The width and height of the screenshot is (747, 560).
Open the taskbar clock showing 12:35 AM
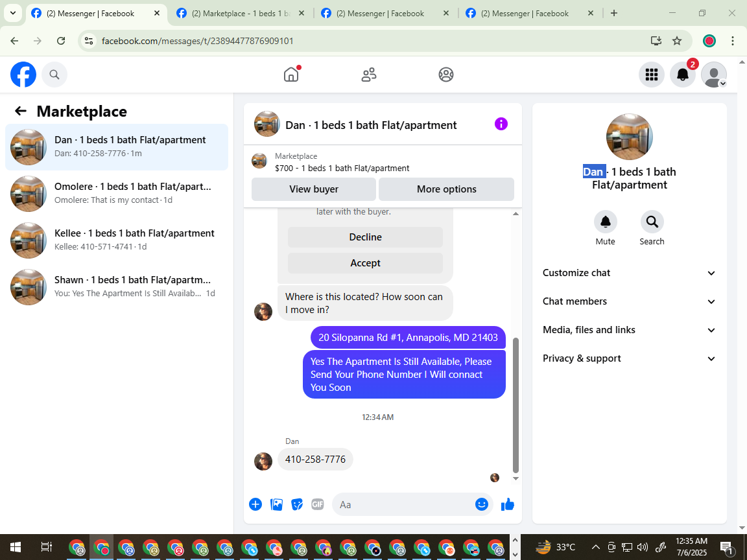[691, 547]
